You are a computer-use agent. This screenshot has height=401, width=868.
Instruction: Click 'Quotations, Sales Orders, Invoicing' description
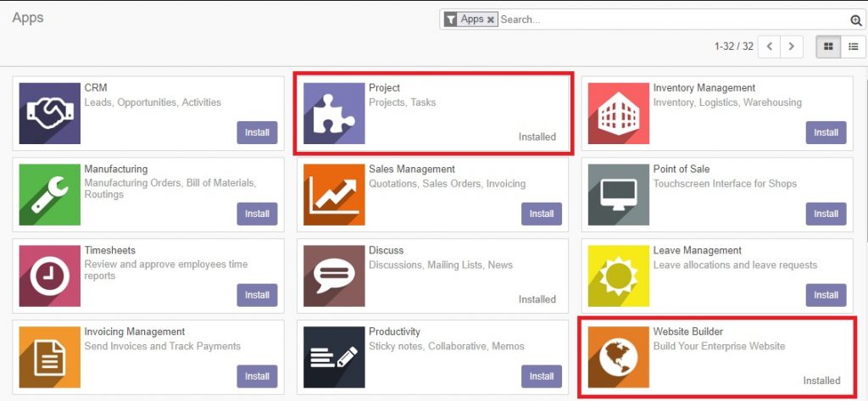click(448, 184)
